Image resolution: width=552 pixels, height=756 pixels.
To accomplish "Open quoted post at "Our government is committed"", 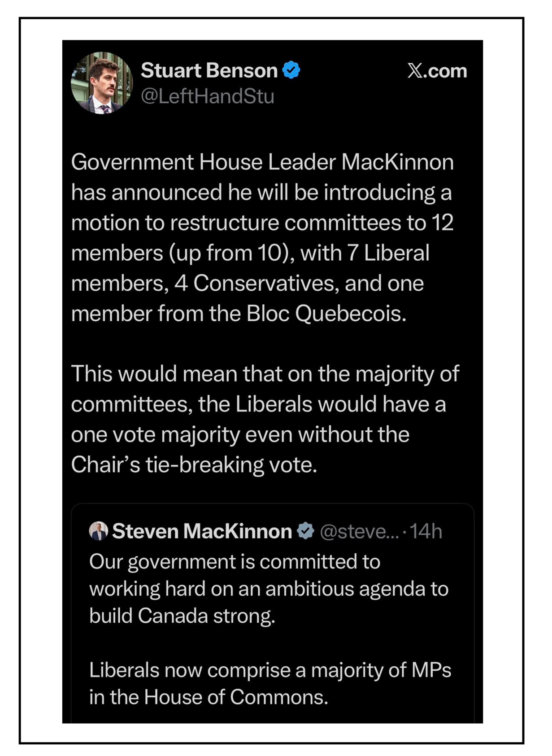I will point(235,562).
